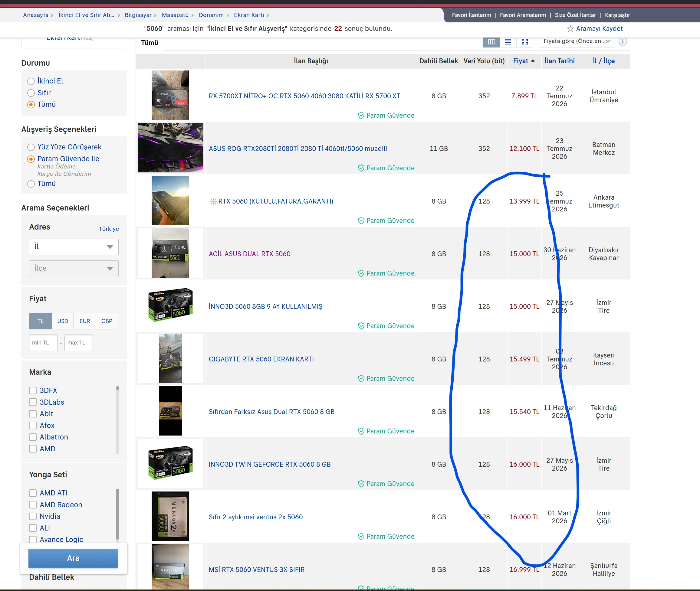Click the blue Ara search button

tap(74, 558)
